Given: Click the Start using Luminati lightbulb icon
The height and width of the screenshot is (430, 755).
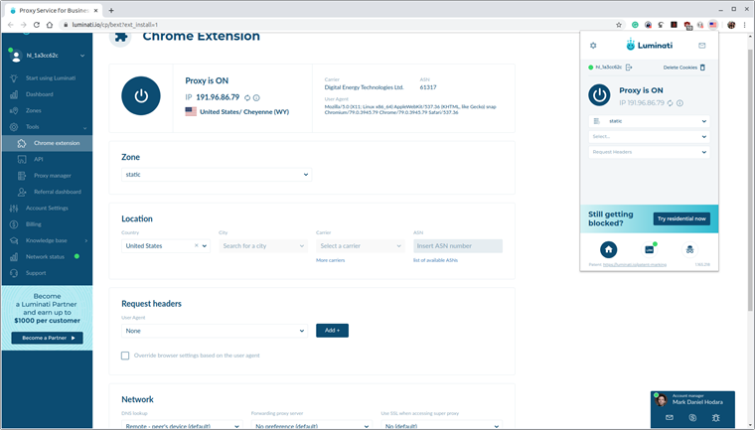Looking at the screenshot, I should [14, 78].
